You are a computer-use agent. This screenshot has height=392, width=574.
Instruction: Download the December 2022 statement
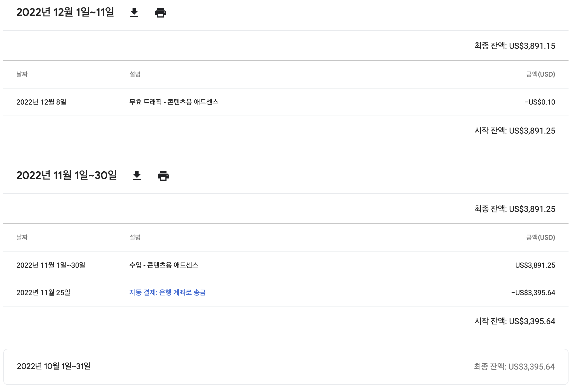tap(134, 13)
